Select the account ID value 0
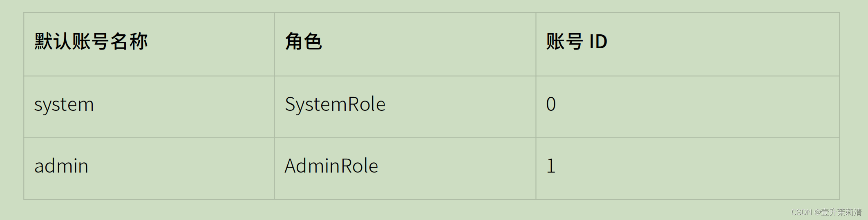The height and width of the screenshot is (220, 868). coord(551,104)
